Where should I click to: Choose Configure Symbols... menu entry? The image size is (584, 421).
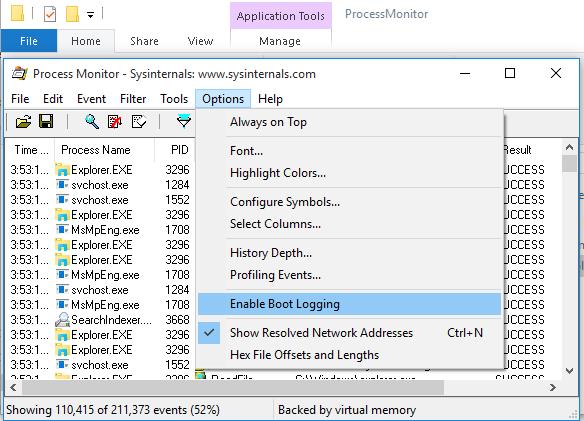tap(349, 202)
